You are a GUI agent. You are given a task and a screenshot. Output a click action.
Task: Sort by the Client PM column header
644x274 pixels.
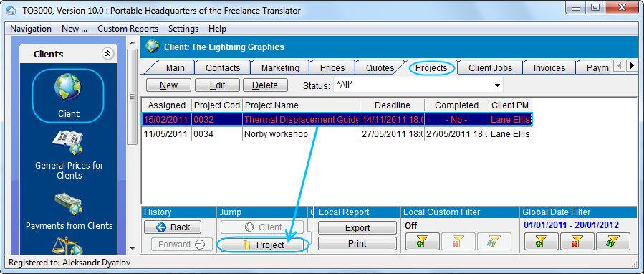(x=510, y=105)
